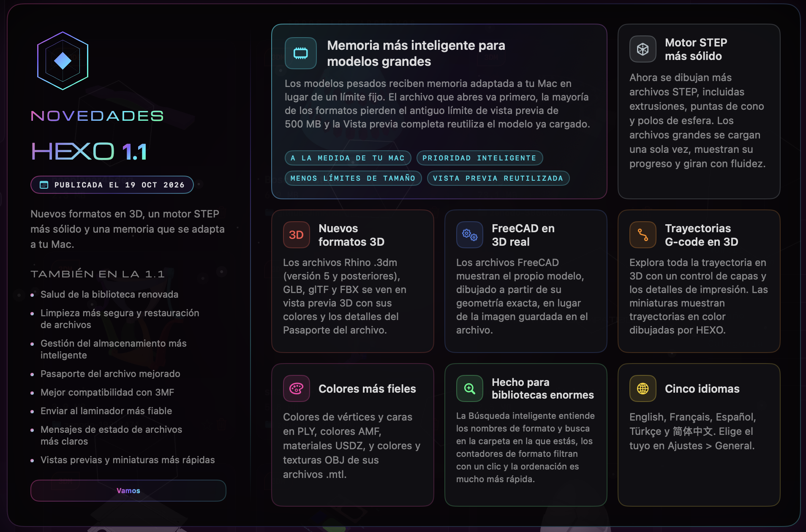Click the Vamos button
806x532 pixels.
point(128,490)
